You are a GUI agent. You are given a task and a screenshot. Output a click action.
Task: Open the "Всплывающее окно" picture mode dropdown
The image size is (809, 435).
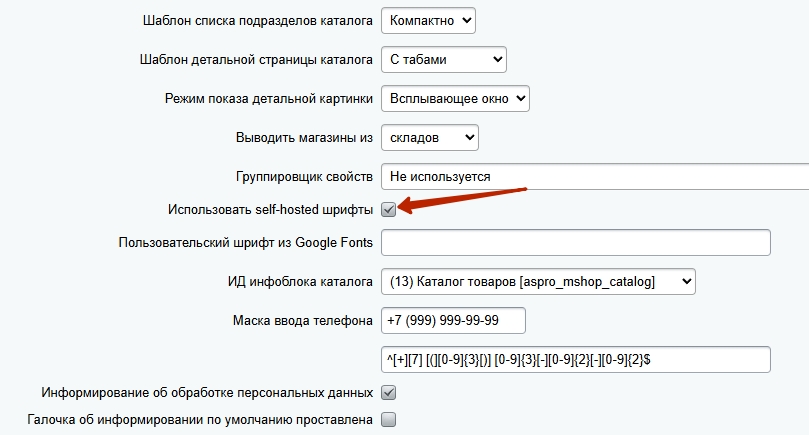pyautogui.click(x=454, y=98)
